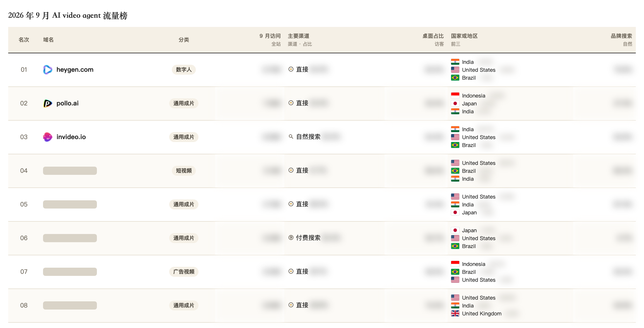Click the 桌面占比 column header

pyautogui.click(x=433, y=36)
